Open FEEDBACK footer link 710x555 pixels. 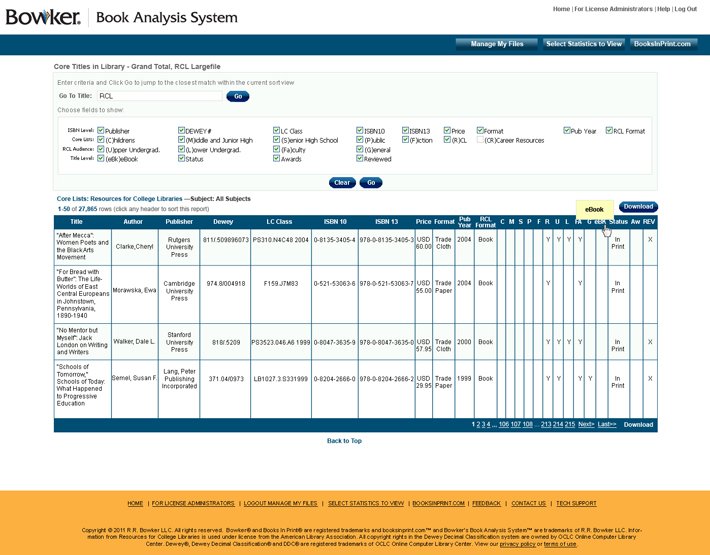point(486,503)
